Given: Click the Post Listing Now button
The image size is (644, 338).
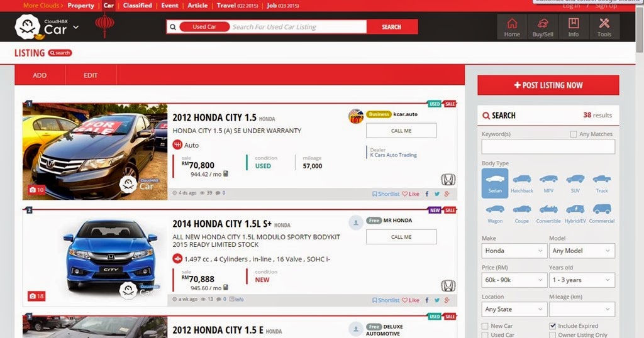Looking at the screenshot, I should pos(548,85).
